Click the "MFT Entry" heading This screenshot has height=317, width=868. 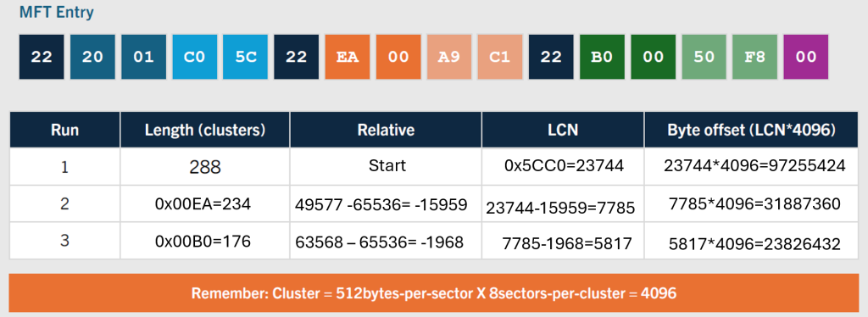click(57, 12)
